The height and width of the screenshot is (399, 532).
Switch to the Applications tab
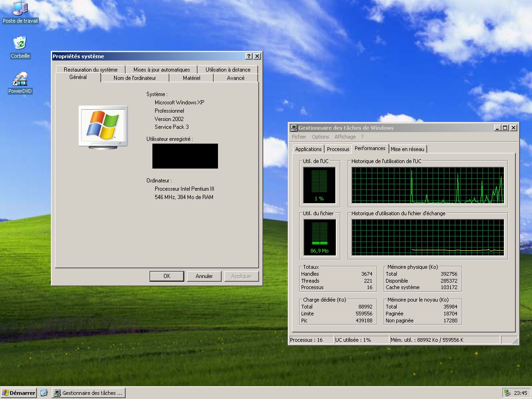coord(308,149)
